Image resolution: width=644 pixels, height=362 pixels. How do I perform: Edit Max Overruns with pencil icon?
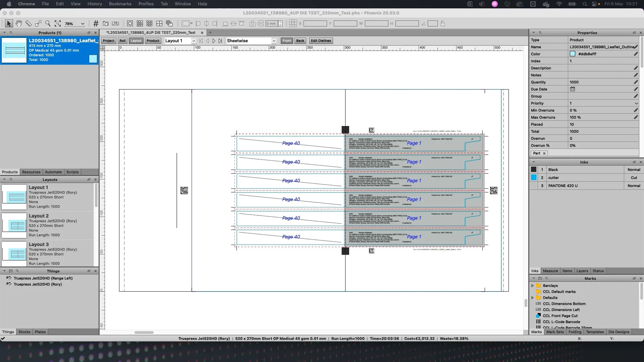[636, 117]
